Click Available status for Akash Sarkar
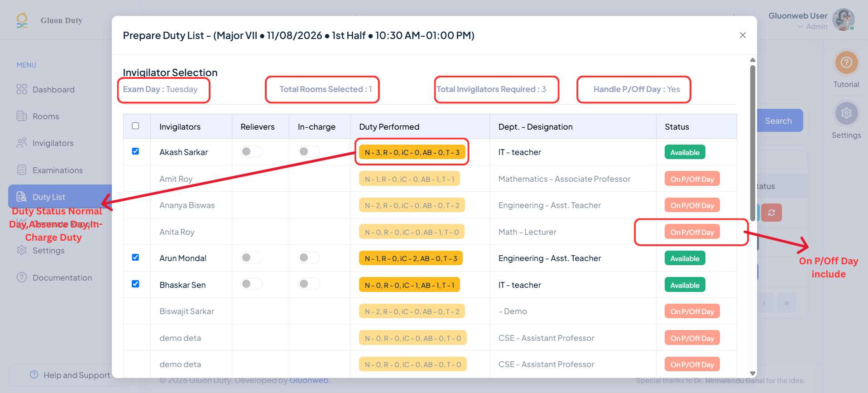868x393 pixels. pos(685,152)
